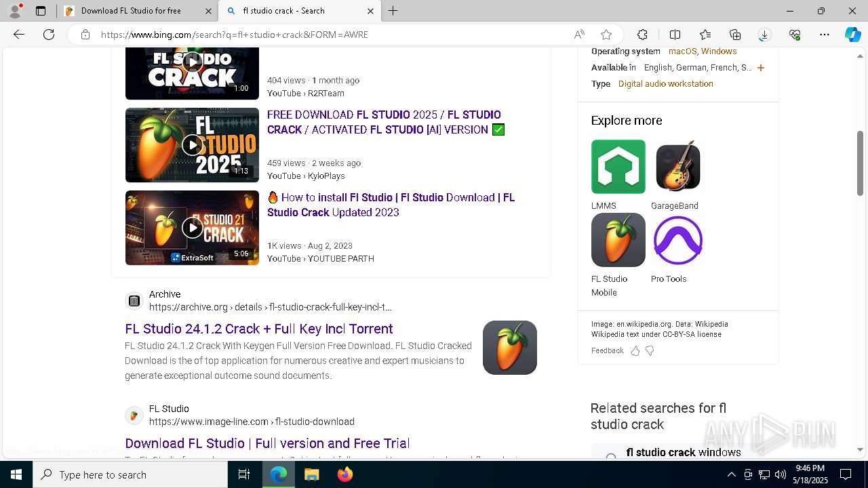Screen dimensions: 868x488
Task: Click the Archive site favicon
Action: 134,301
